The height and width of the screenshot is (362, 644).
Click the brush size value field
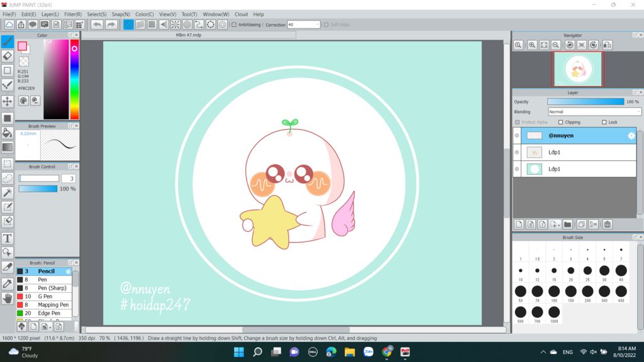click(x=68, y=178)
